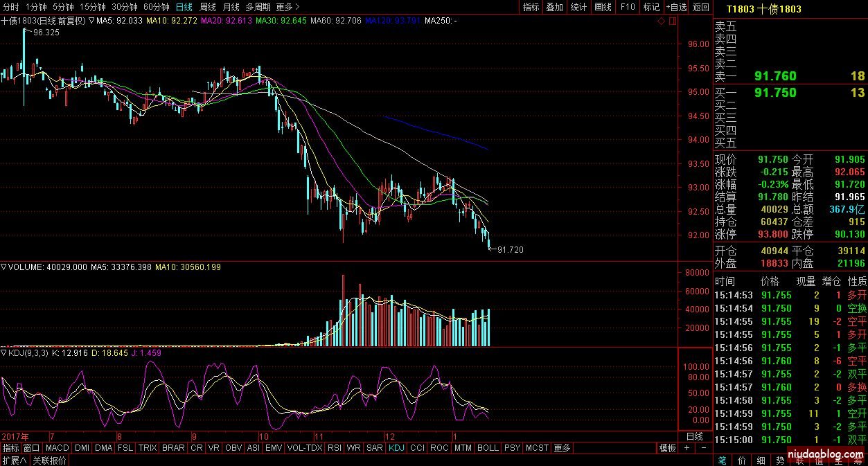This screenshot has height=466, width=868.
Task: Select the CR indicator tab
Action: pos(197,448)
